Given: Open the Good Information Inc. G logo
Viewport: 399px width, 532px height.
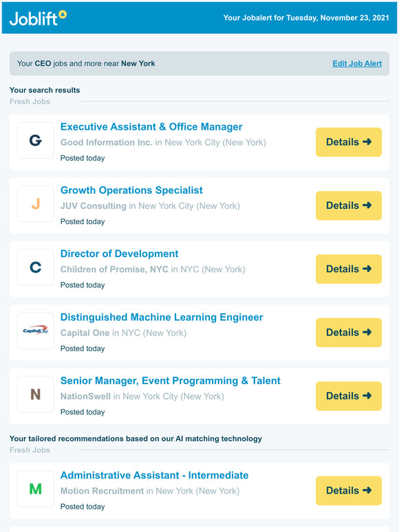Looking at the screenshot, I should point(36,140).
